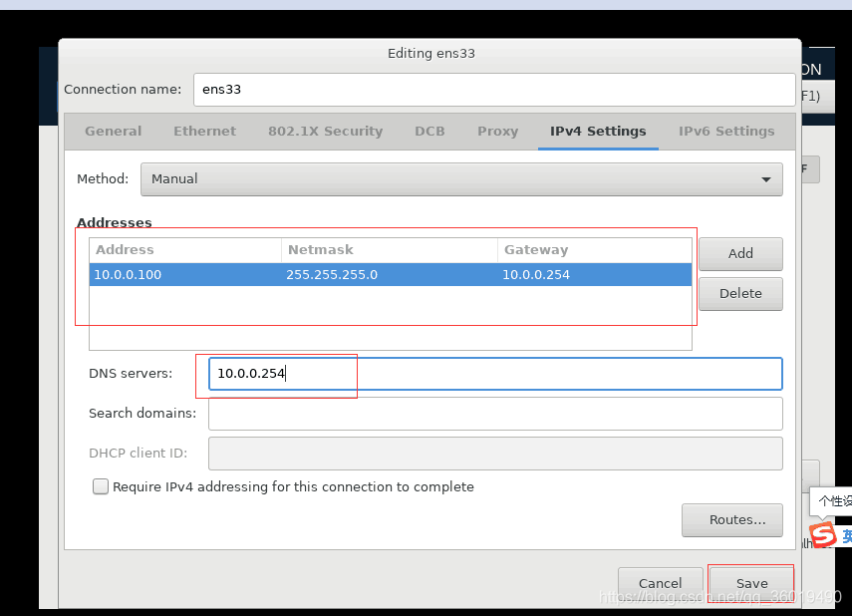Cancel editing the connection
This screenshot has width=852, height=616.
[x=661, y=584]
